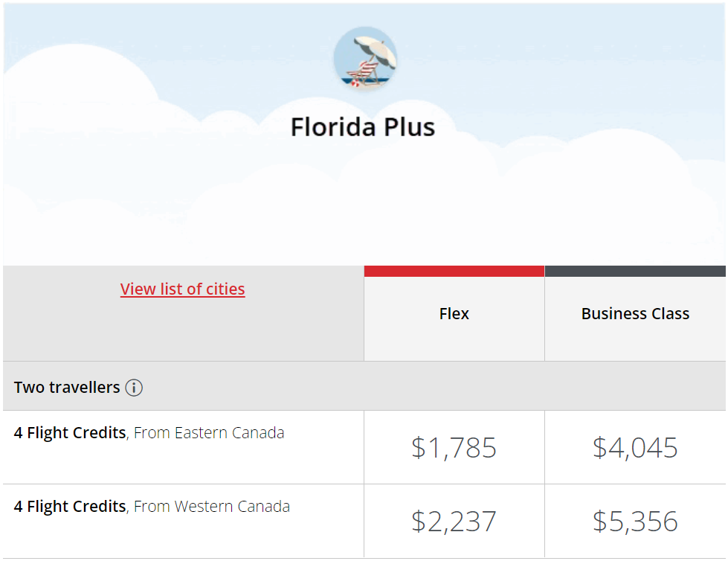Open the Two travellers info icon
This screenshot has height=561, width=728.
(x=134, y=388)
